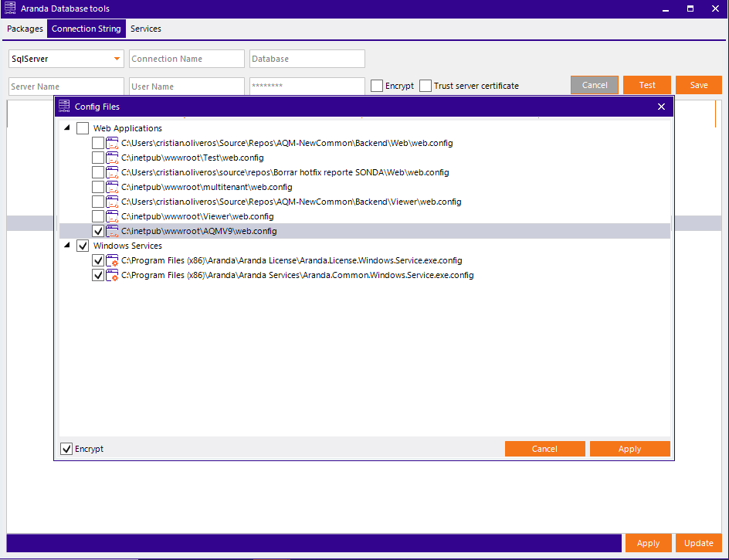Focus the Server Name input field
The width and height of the screenshot is (729, 560).
(x=66, y=87)
